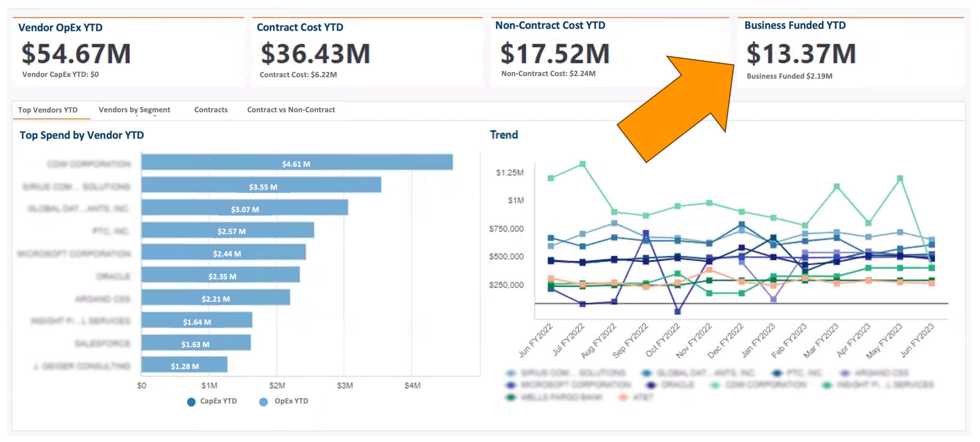Viewport: 980px width, 442px height.
Task: Select the $1.63 M vendor bar
Action: tap(196, 342)
